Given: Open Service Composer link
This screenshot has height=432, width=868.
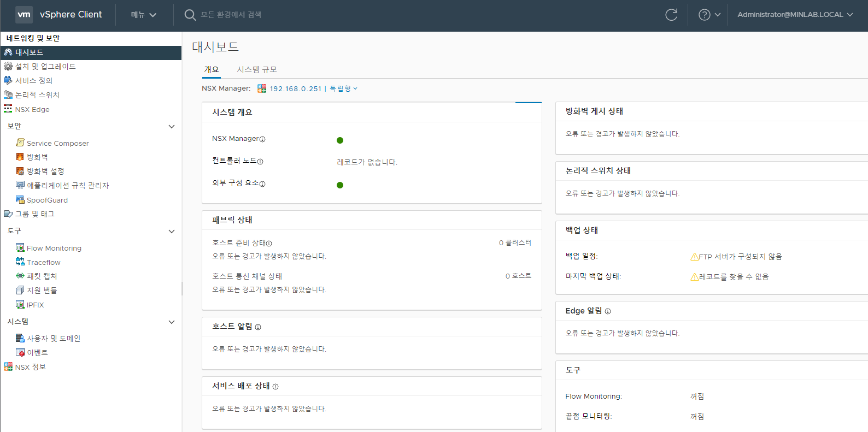Looking at the screenshot, I should tap(58, 143).
